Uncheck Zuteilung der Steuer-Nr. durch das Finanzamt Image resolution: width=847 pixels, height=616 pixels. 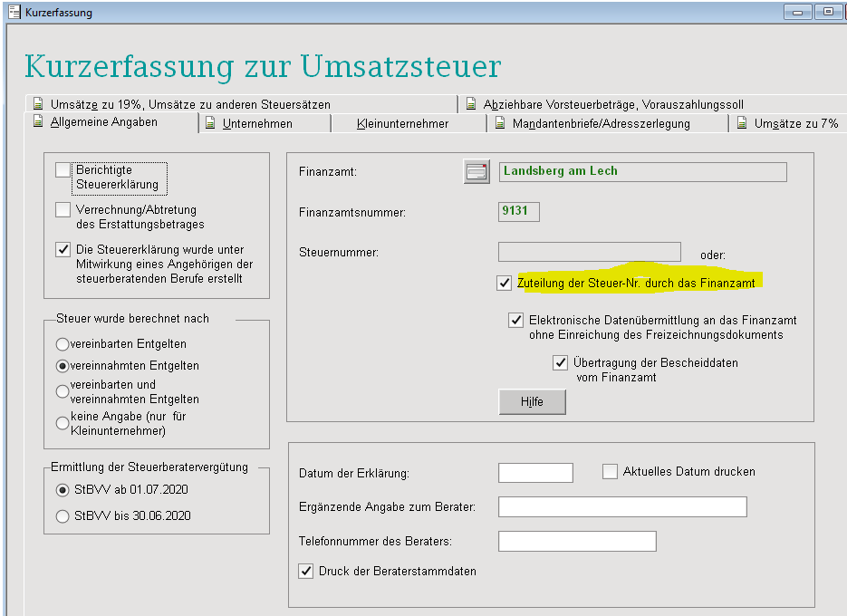(505, 284)
